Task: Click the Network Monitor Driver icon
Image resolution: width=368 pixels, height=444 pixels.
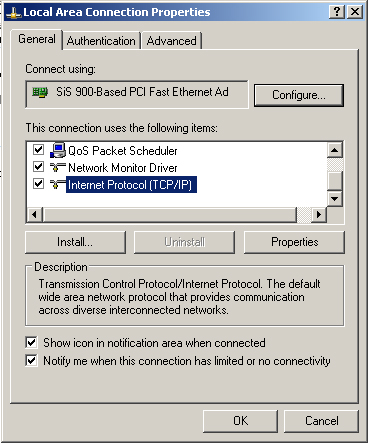Action: (x=58, y=167)
